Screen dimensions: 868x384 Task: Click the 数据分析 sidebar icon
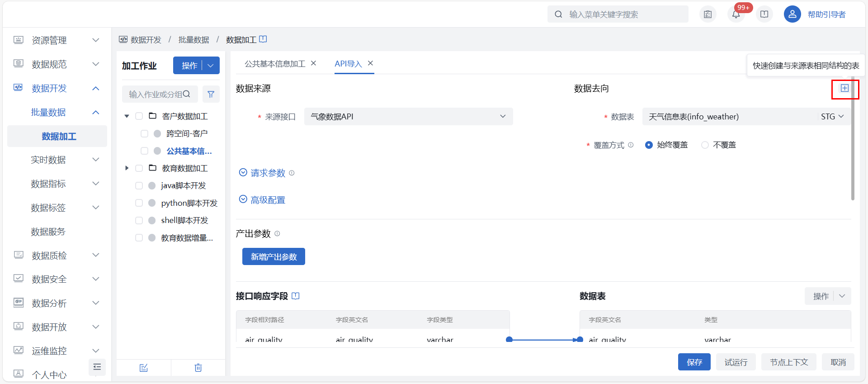tap(19, 303)
